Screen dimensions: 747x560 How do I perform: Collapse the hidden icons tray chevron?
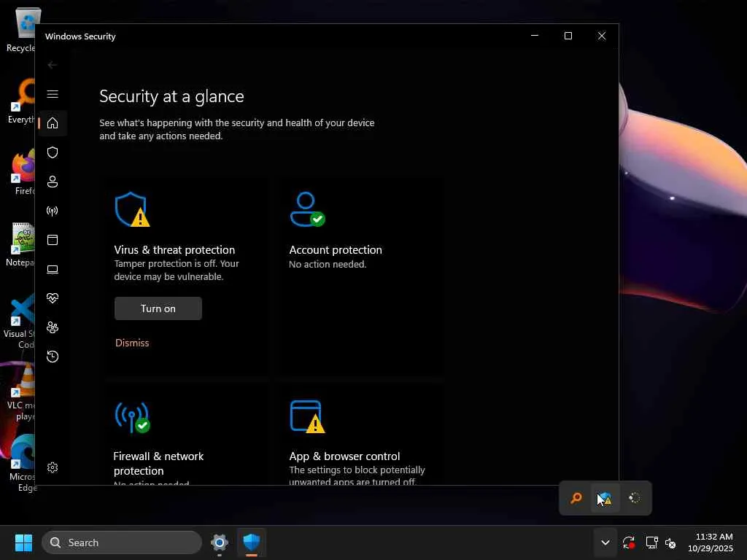tap(605, 542)
